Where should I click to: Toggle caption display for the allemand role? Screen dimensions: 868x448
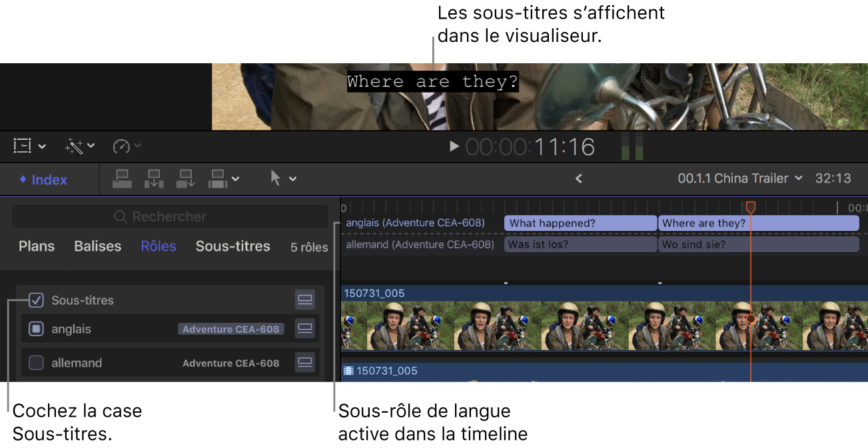pos(304,363)
